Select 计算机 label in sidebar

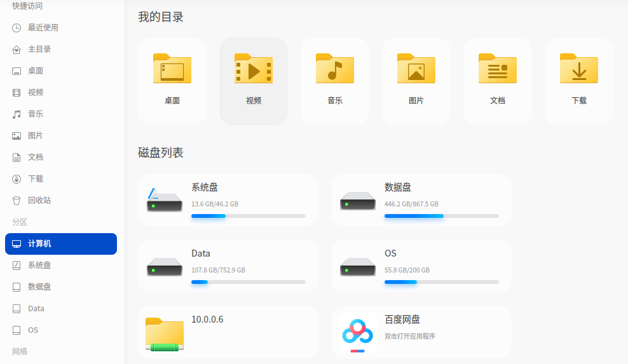[39, 244]
